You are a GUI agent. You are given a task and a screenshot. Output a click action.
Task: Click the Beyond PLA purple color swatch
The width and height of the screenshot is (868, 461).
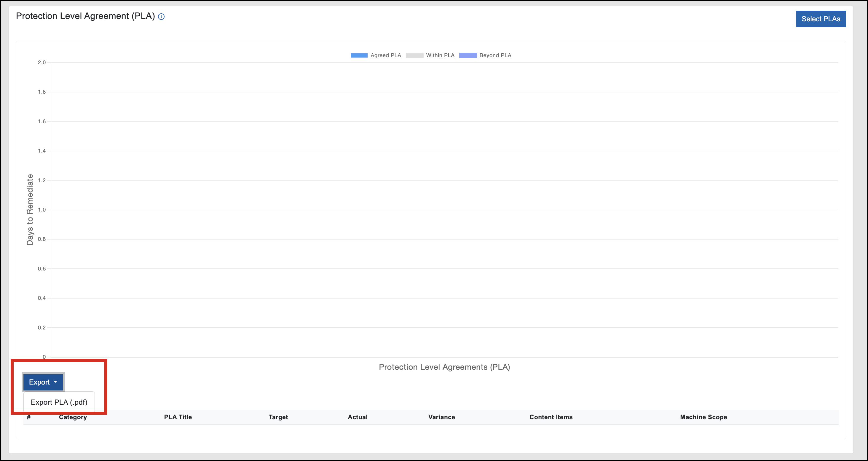point(468,55)
